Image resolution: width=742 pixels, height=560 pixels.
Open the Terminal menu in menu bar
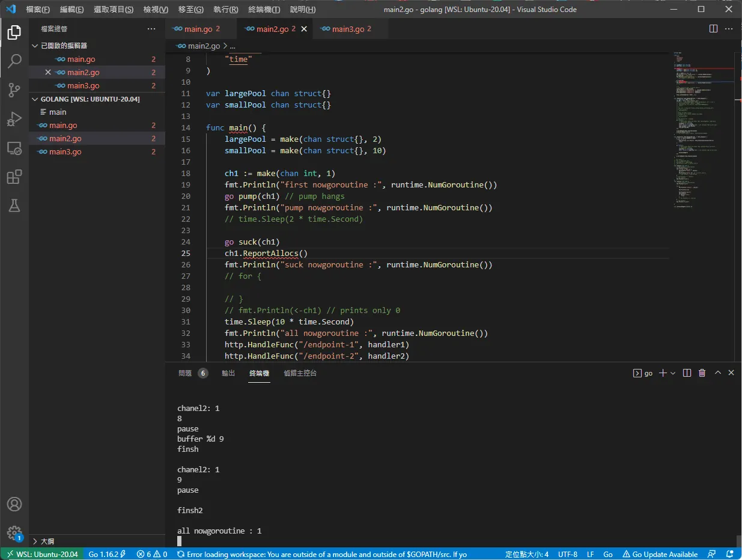pos(264,10)
